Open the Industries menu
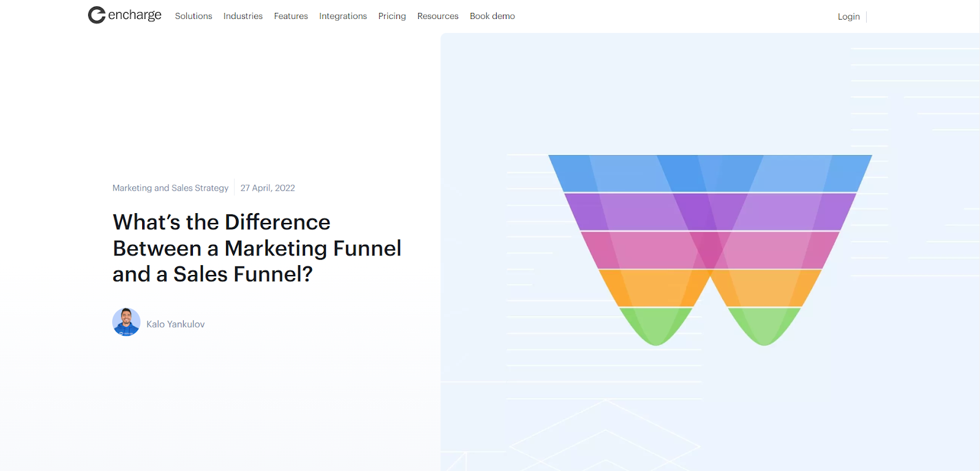Image resolution: width=980 pixels, height=471 pixels. coord(243,16)
